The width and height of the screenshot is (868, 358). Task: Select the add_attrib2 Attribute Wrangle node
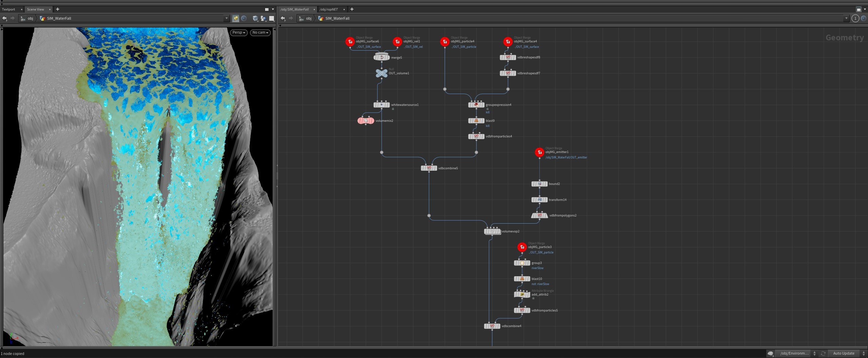(522, 295)
